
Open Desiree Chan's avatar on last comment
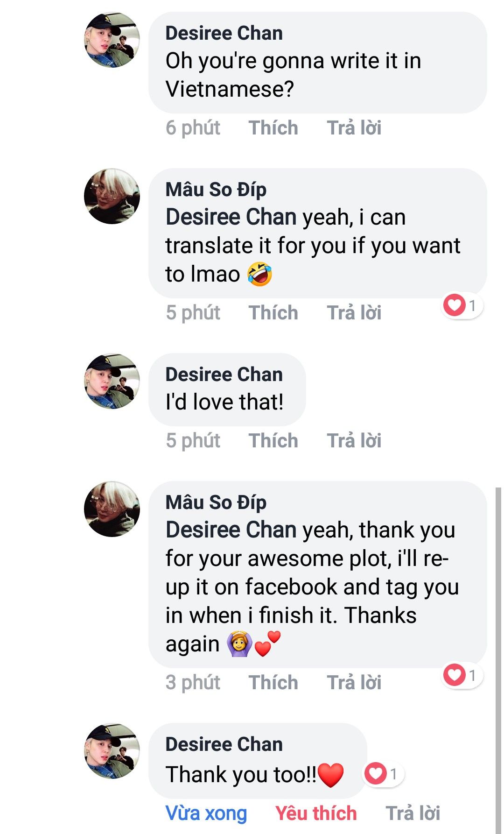pos(112,751)
